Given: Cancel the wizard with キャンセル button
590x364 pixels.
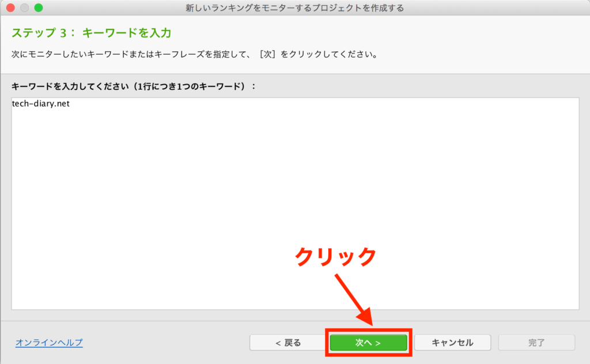Looking at the screenshot, I should [x=452, y=343].
